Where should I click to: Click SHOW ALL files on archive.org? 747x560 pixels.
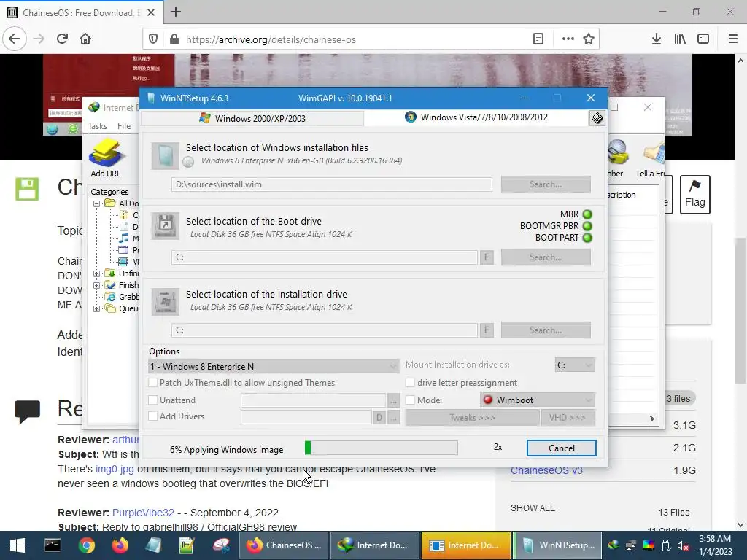point(533,508)
